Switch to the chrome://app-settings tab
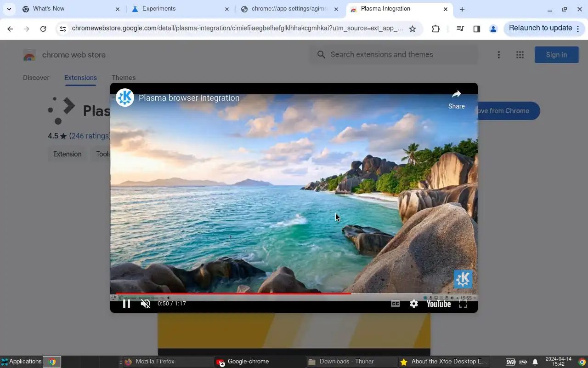This screenshot has height=368, width=588. (x=290, y=9)
